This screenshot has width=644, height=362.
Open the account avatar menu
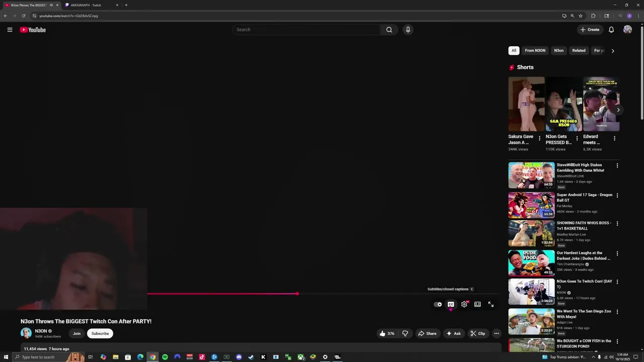click(x=627, y=30)
